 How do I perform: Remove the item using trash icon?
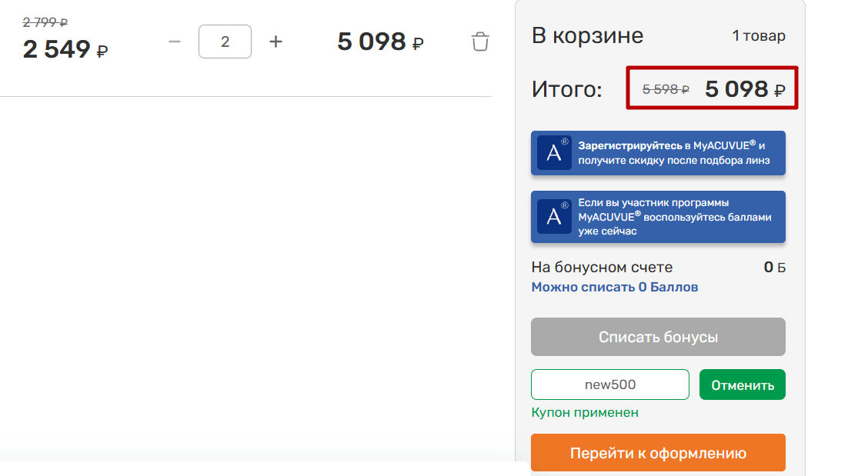click(480, 42)
